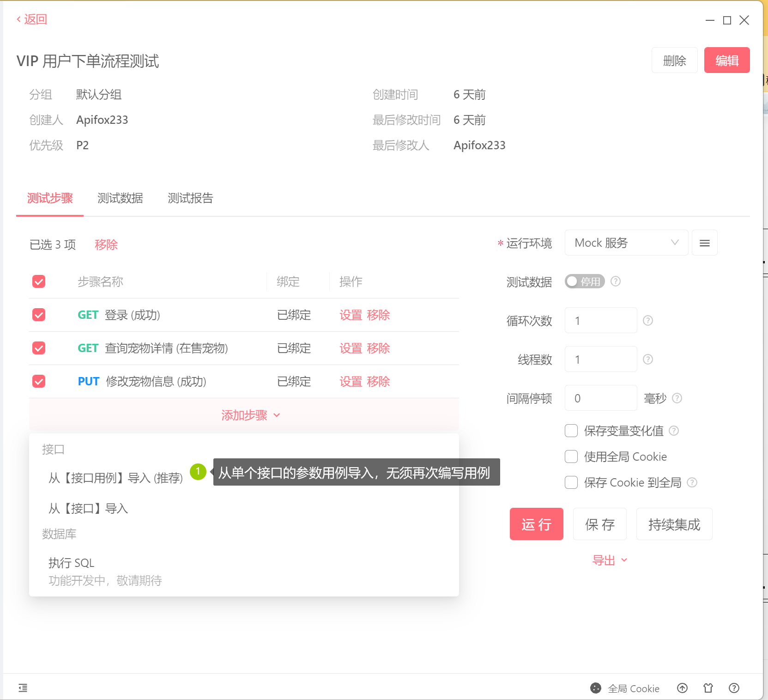768x700 pixels.
Task: Click the help icon beside 保存变量变化值
Action: pos(674,431)
